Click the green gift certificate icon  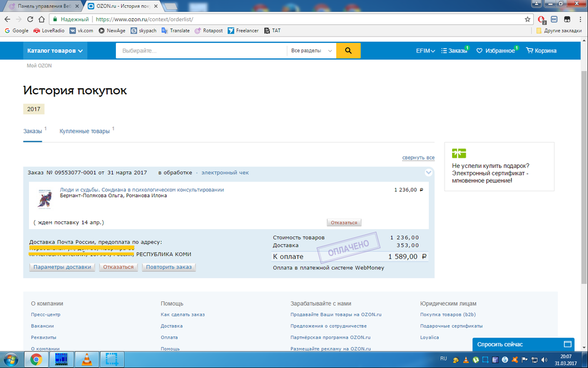click(x=459, y=153)
